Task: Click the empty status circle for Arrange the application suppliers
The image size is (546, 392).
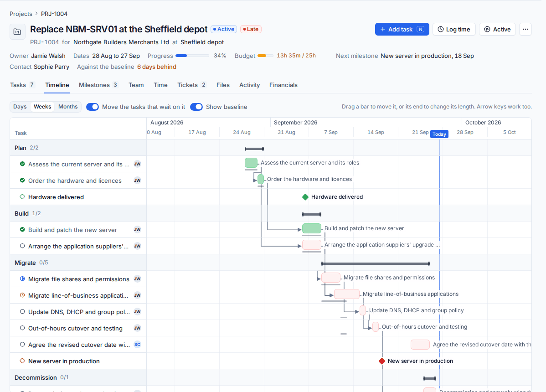Action: tap(22, 246)
